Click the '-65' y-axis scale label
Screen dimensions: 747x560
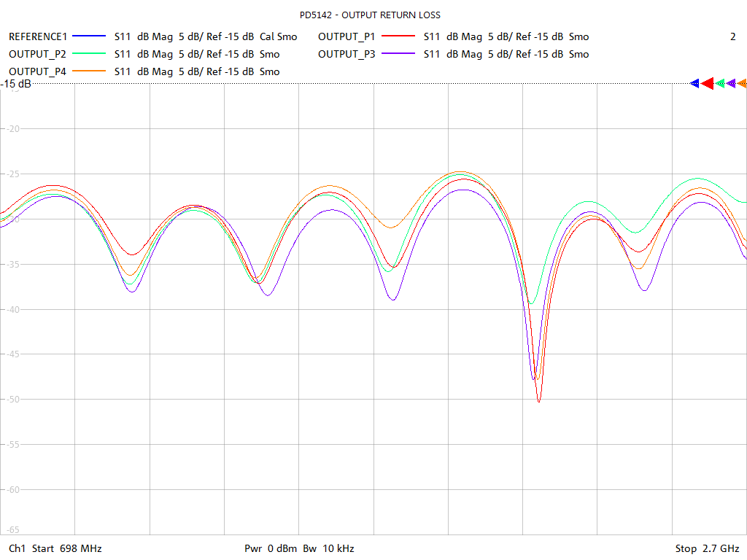click(13, 529)
